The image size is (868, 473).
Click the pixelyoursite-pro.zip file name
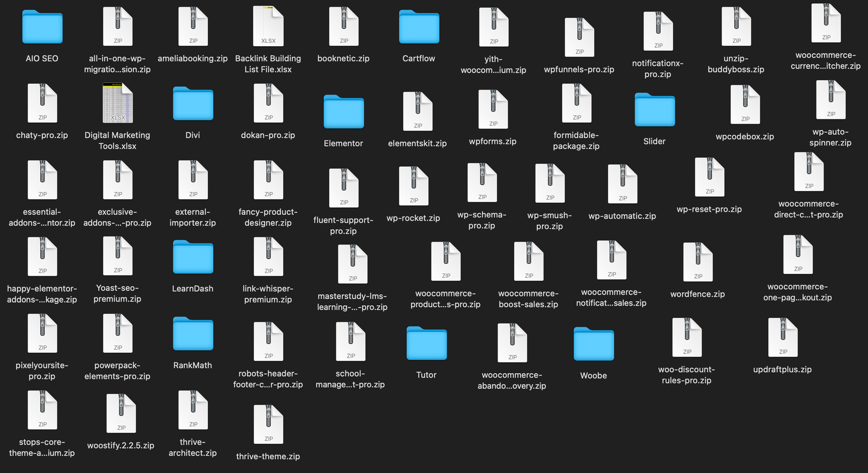pos(42,370)
